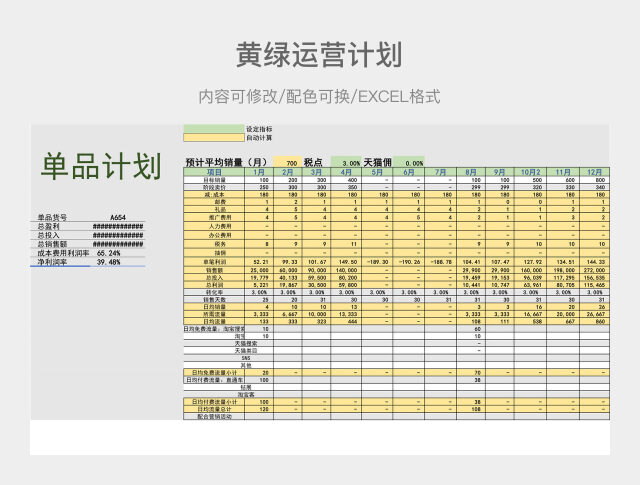Click the 销售天数 row label

click(214, 299)
